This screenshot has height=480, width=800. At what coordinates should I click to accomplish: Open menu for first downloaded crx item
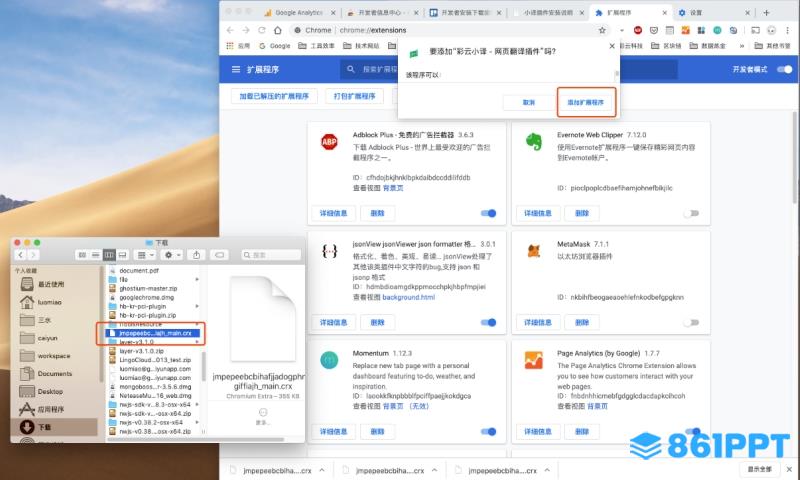point(322,470)
